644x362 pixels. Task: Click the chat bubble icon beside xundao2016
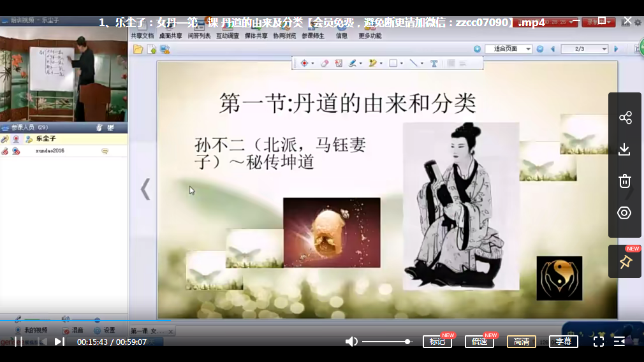click(105, 151)
